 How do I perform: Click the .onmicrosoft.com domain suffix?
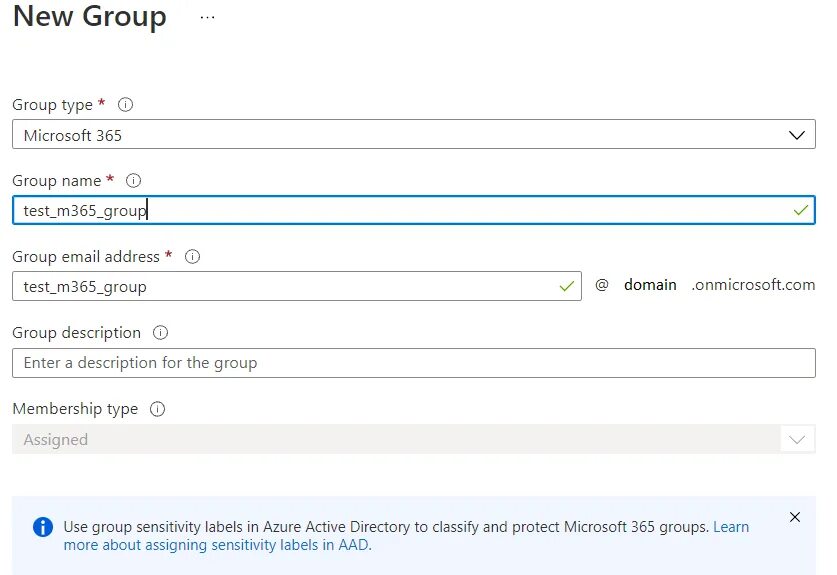pos(753,285)
